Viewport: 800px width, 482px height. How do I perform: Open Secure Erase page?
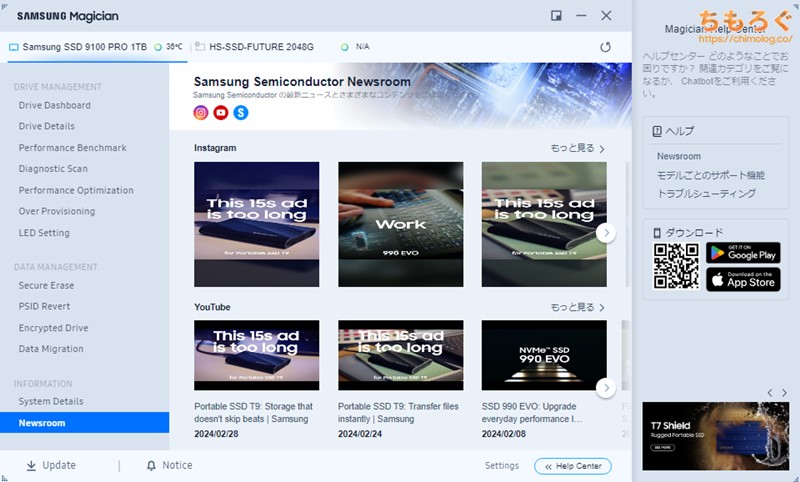(x=46, y=286)
